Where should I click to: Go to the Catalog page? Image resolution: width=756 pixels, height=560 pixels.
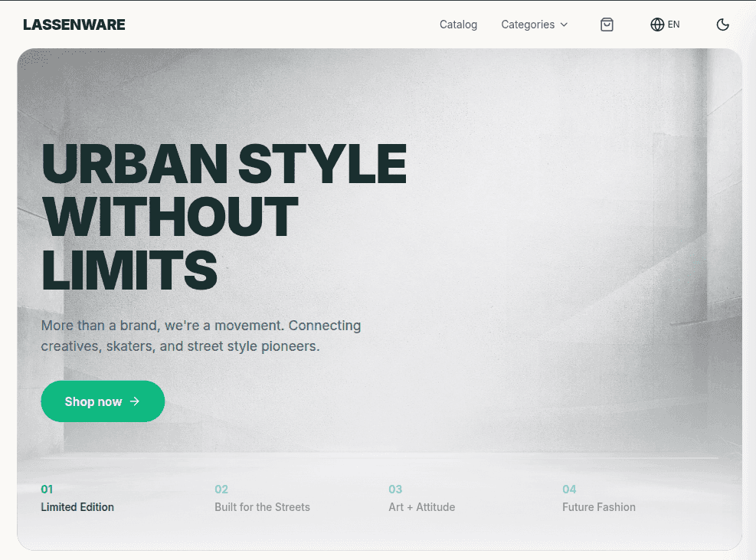tap(458, 25)
